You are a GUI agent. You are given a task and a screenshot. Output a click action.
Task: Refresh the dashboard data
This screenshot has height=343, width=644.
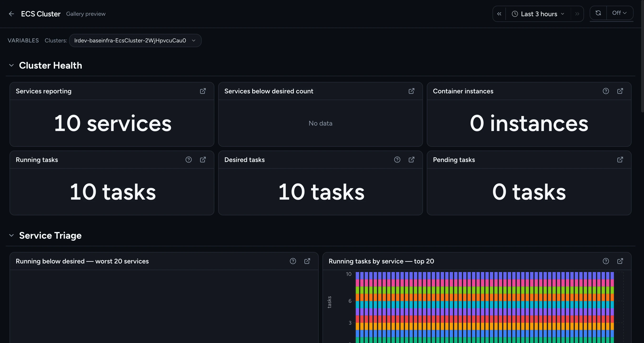[x=598, y=13]
